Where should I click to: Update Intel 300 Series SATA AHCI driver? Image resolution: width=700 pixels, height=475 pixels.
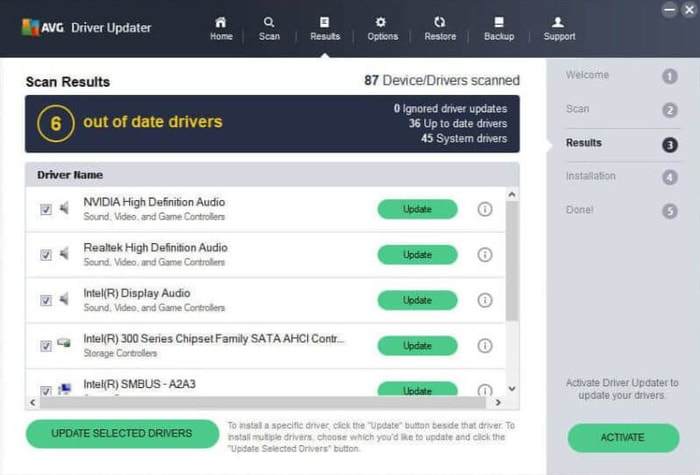click(417, 346)
